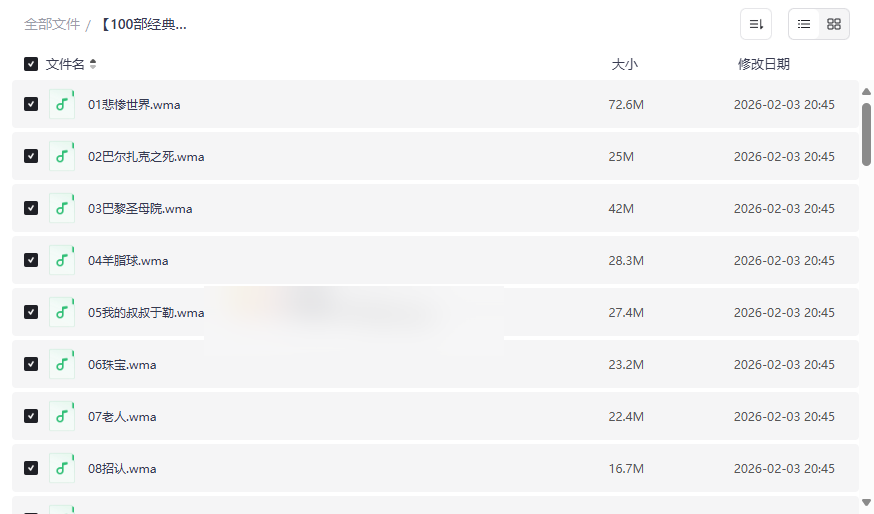The image size is (874, 514).
Task: Click the vertical scrollbar thumb
Action: click(x=866, y=134)
